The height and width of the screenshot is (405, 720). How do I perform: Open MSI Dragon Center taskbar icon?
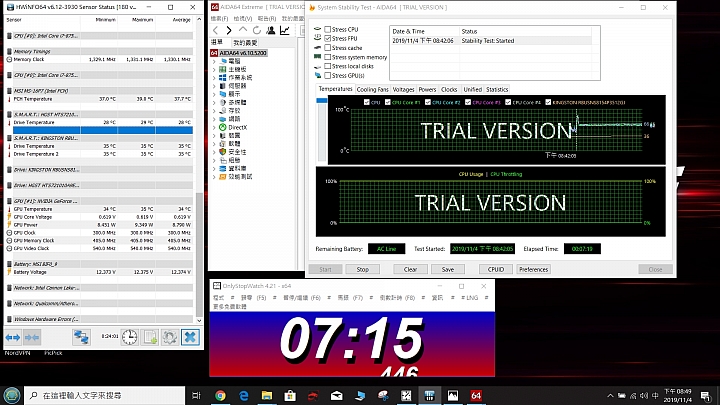click(x=313, y=395)
